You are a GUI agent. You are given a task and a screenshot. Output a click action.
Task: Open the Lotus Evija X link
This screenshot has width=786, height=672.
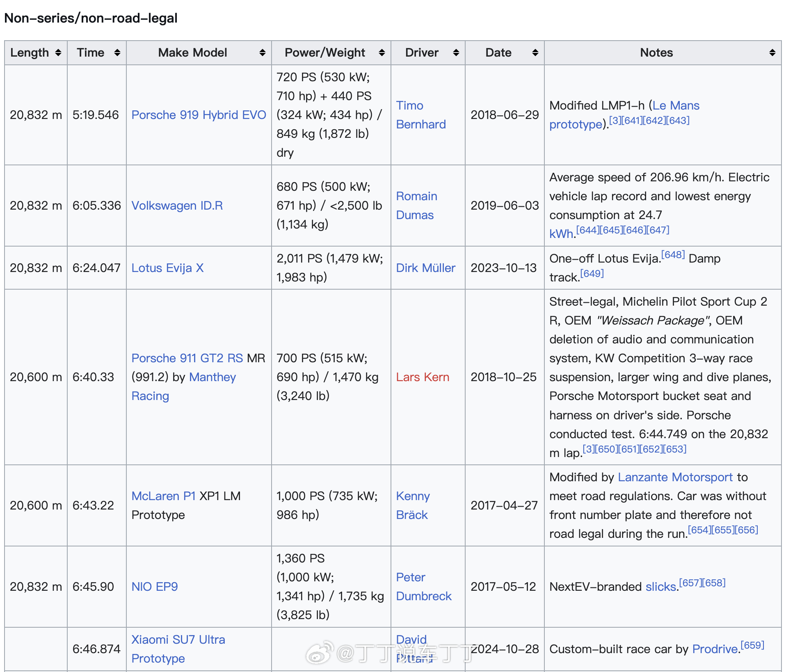(167, 268)
